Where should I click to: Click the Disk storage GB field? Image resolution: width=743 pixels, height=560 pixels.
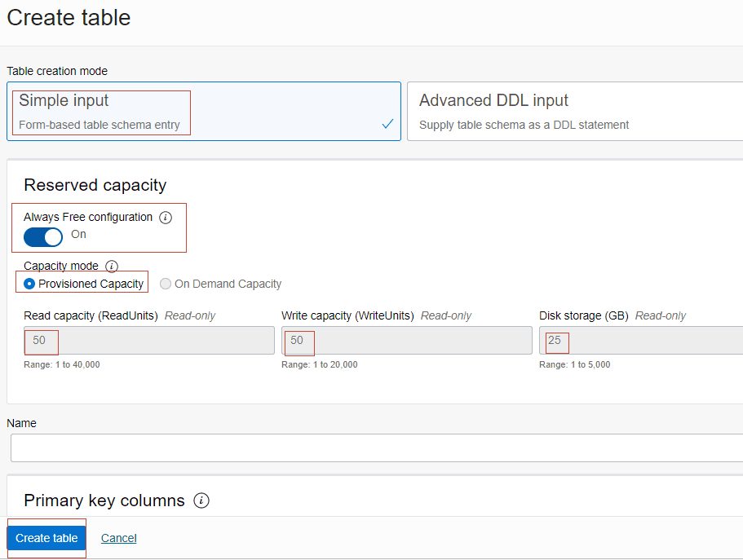pyautogui.click(x=641, y=340)
